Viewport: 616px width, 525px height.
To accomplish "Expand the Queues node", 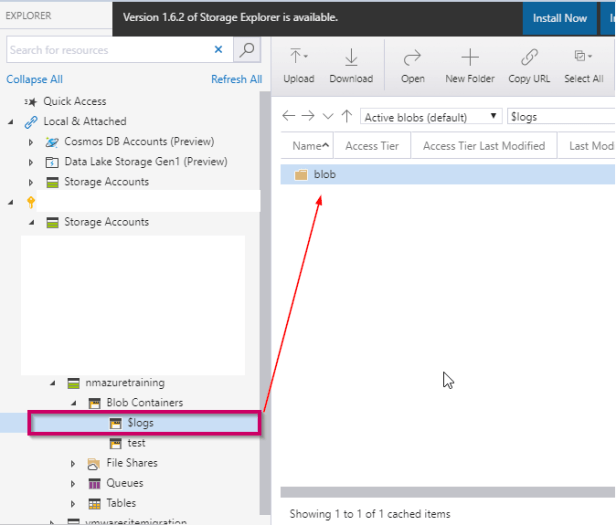I will [x=73, y=484].
